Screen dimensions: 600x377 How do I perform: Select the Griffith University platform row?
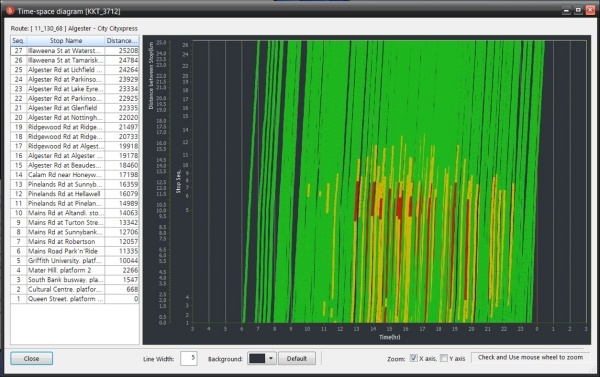pyautogui.click(x=75, y=261)
